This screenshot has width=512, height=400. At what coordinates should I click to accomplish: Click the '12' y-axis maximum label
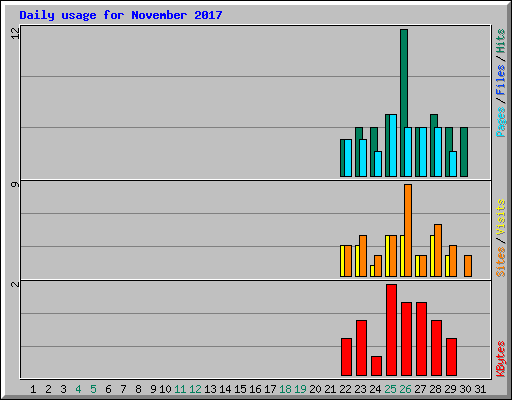click(x=16, y=33)
